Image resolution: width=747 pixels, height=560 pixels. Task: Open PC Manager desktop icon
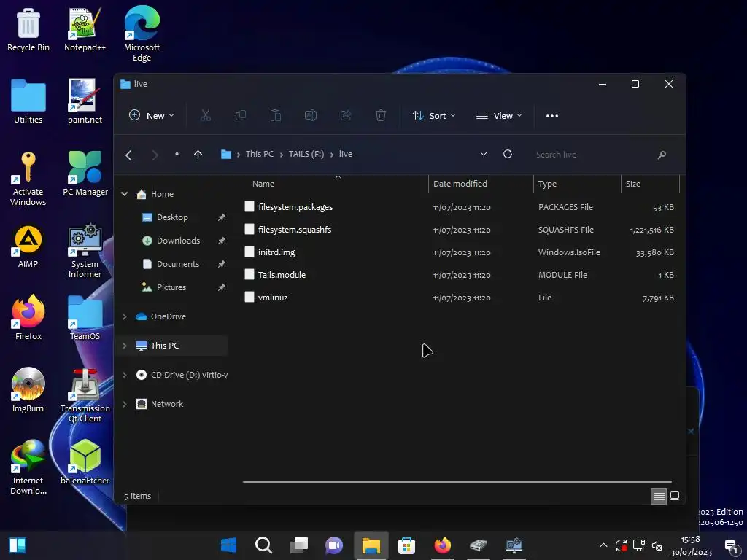pos(85,174)
